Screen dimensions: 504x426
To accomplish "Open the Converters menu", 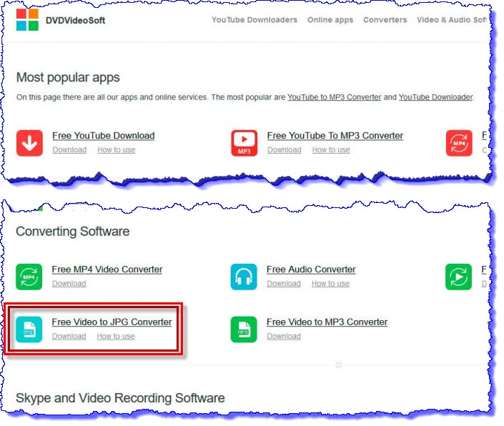I will pos(385,20).
